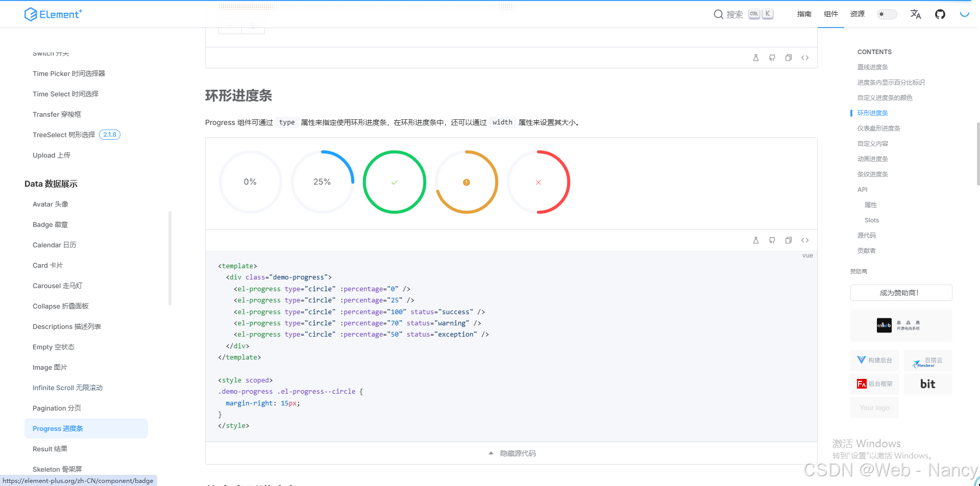Image resolution: width=980 pixels, height=486 pixels.
Task: Open GitHub repository from the header icon
Action: pos(940,14)
